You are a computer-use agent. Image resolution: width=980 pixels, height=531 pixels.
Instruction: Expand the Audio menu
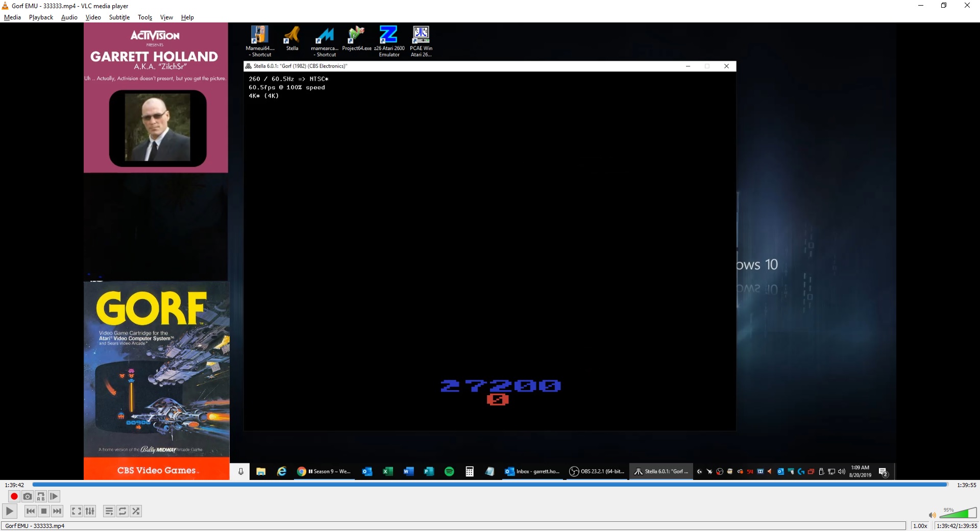click(69, 17)
